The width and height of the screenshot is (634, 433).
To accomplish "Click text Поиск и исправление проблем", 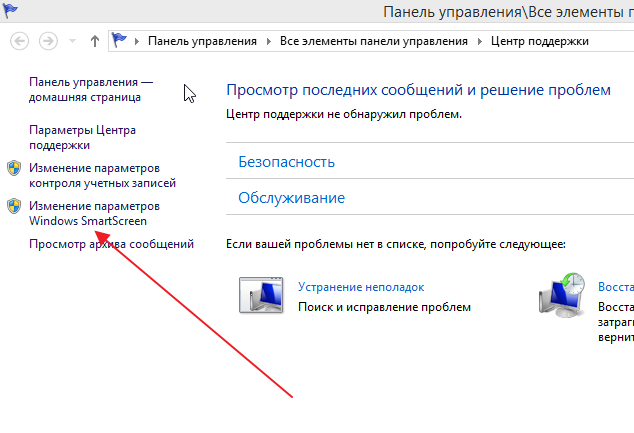I will 385,307.
